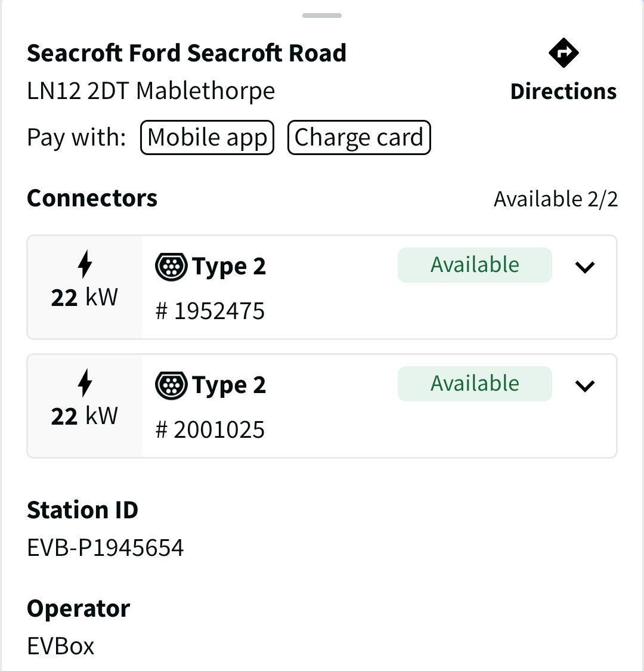Select the Connectors section header
Screen dimensions: 644x671
pos(91,198)
